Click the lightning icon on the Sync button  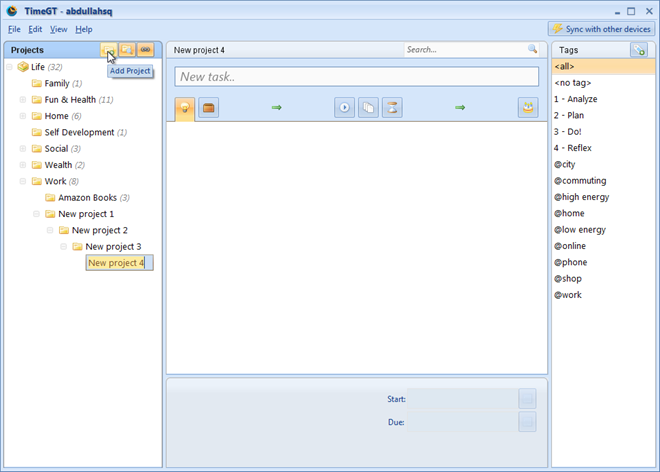[558, 29]
